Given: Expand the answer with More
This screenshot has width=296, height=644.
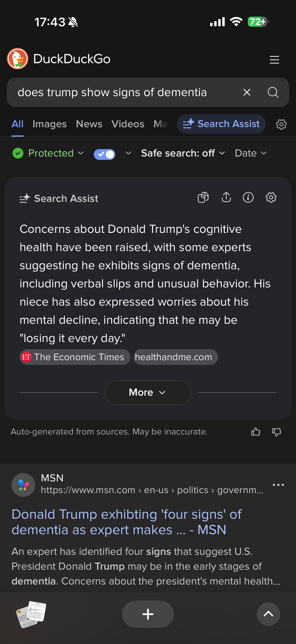Looking at the screenshot, I should [x=148, y=393].
